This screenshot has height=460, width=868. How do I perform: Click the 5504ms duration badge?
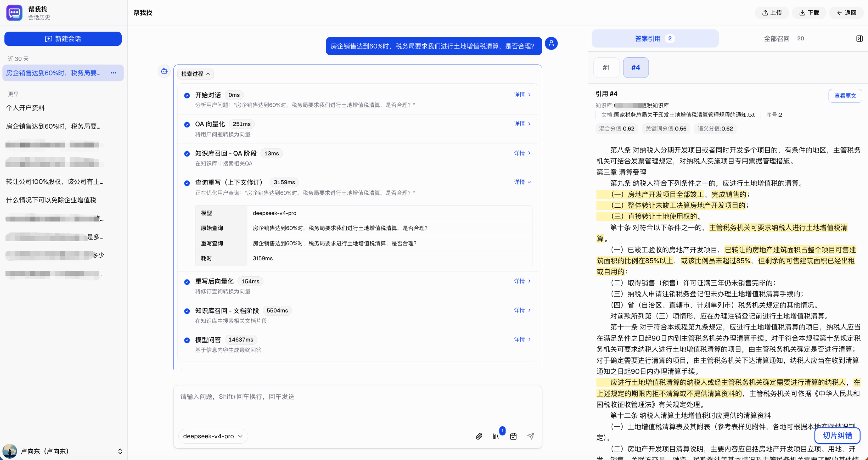277,311
